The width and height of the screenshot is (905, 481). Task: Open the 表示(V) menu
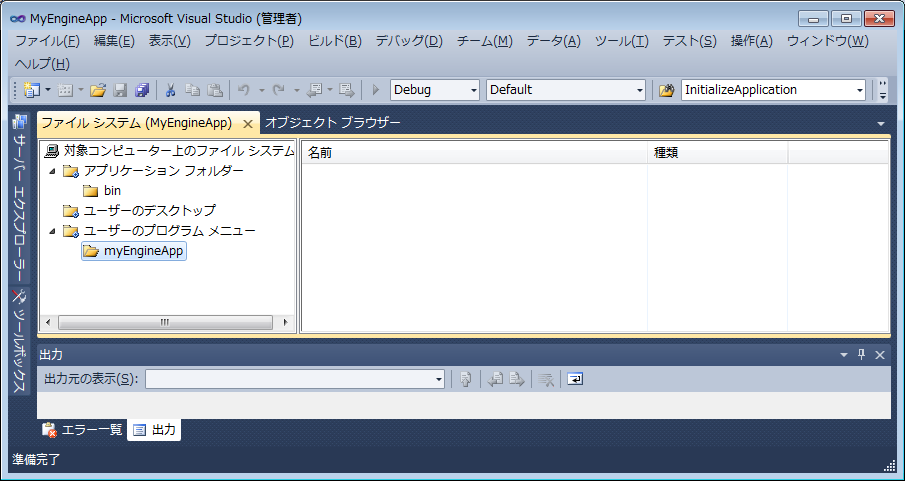[x=170, y=41]
